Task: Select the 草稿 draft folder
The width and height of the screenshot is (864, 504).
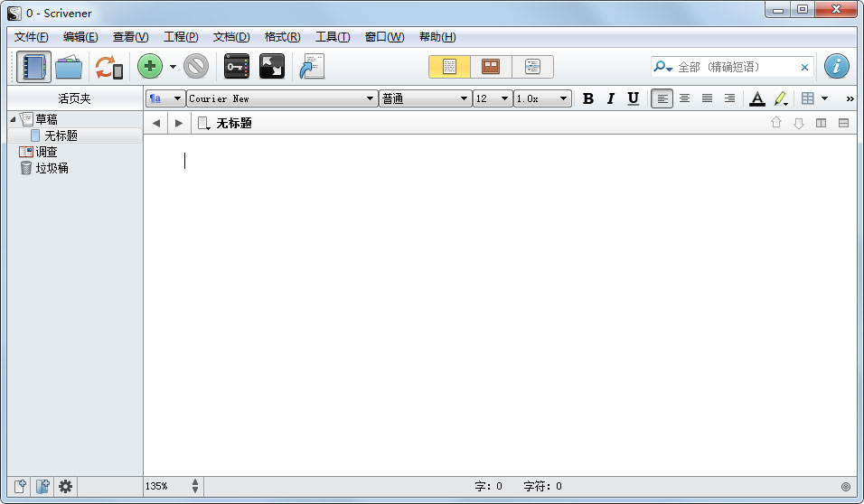Action: [x=46, y=119]
